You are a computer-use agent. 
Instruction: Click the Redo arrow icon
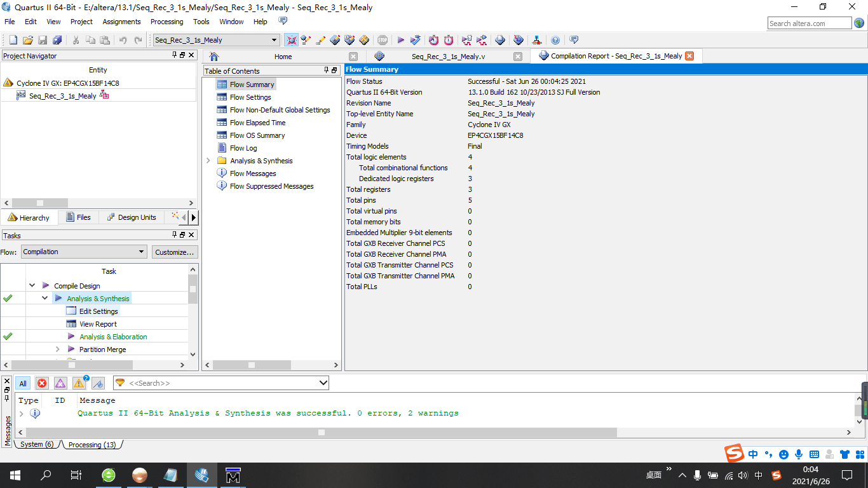click(x=138, y=40)
